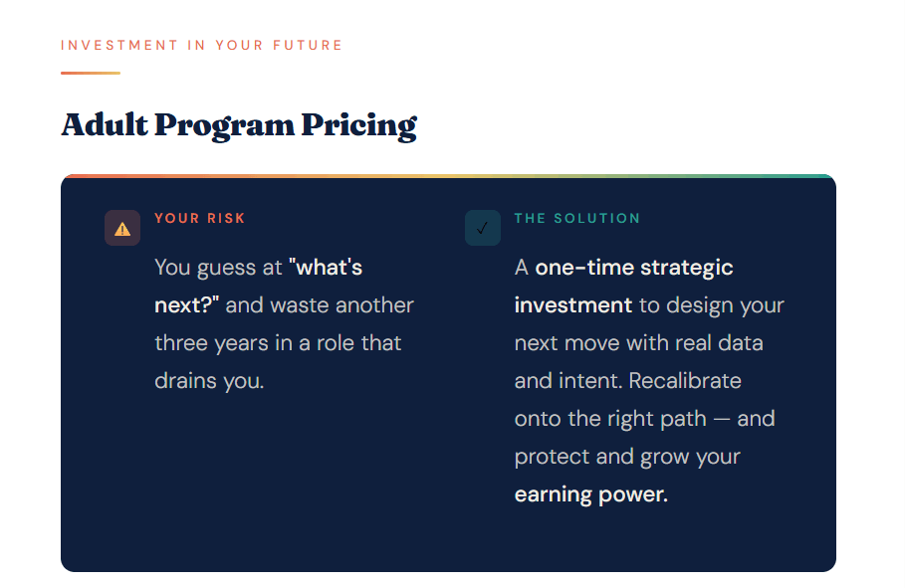Click the "Adult Program Pricing" heading
This screenshot has width=905, height=588.
pyautogui.click(x=239, y=125)
